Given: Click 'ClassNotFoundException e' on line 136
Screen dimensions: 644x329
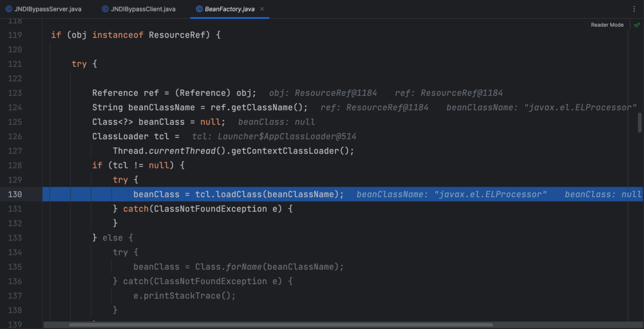Looking at the screenshot, I should coord(216,281).
